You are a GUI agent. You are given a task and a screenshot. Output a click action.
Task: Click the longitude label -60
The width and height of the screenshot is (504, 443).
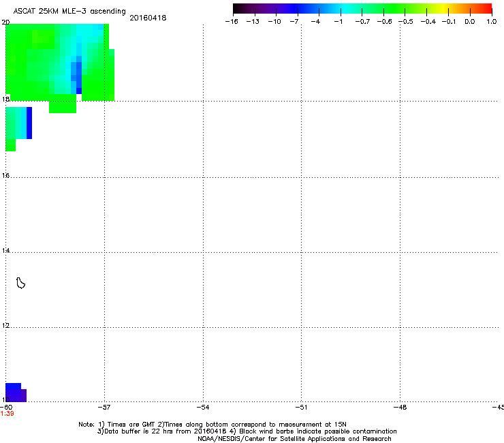pos(6,408)
